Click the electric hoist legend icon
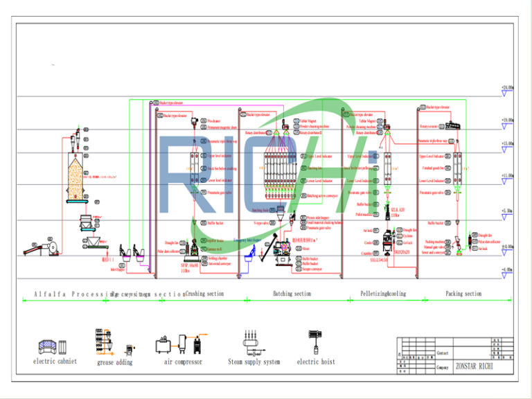 click(314, 342)
